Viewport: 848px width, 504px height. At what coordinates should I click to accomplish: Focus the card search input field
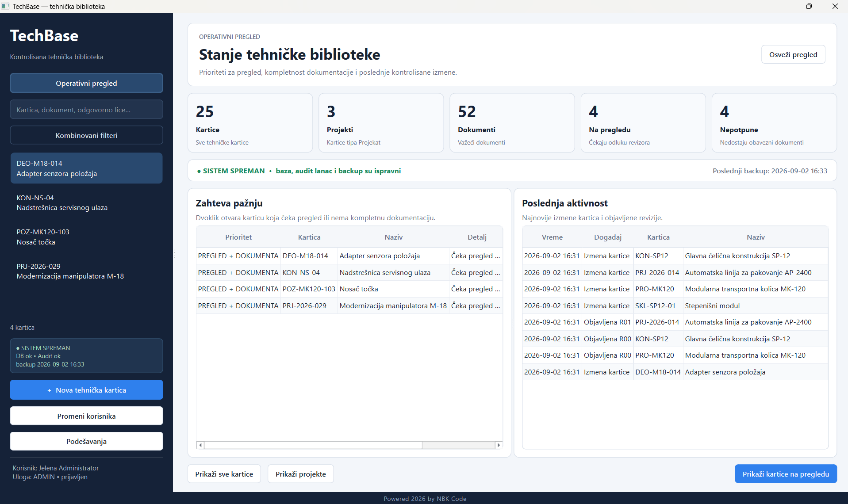(87, 110)
